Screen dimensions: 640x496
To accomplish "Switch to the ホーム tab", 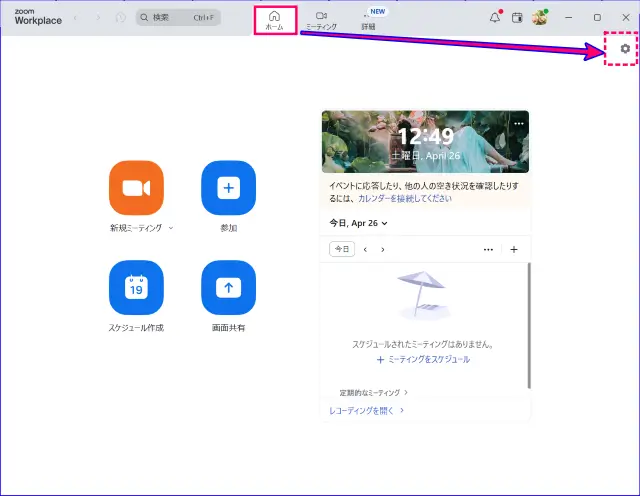I will click(x=274, y=20).
